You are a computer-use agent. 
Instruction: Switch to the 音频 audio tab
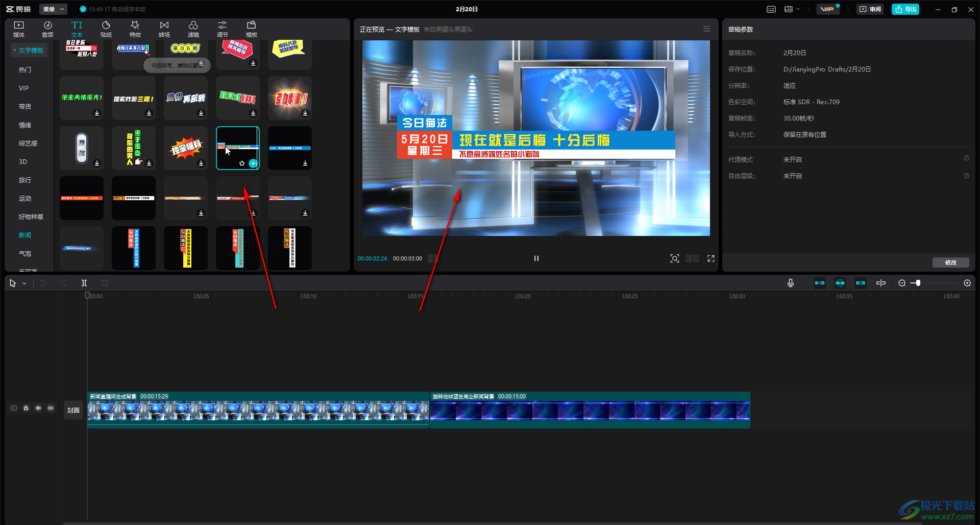[47, 29]
